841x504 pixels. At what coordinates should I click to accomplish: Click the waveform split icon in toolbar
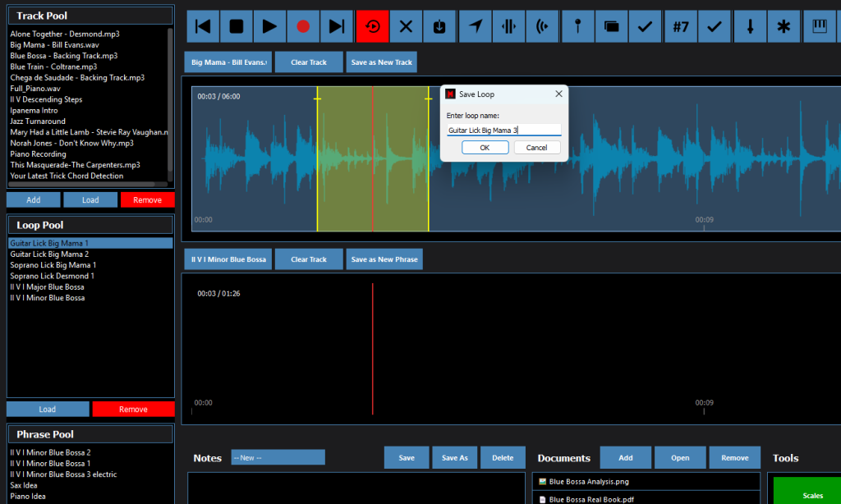point(508,26)
